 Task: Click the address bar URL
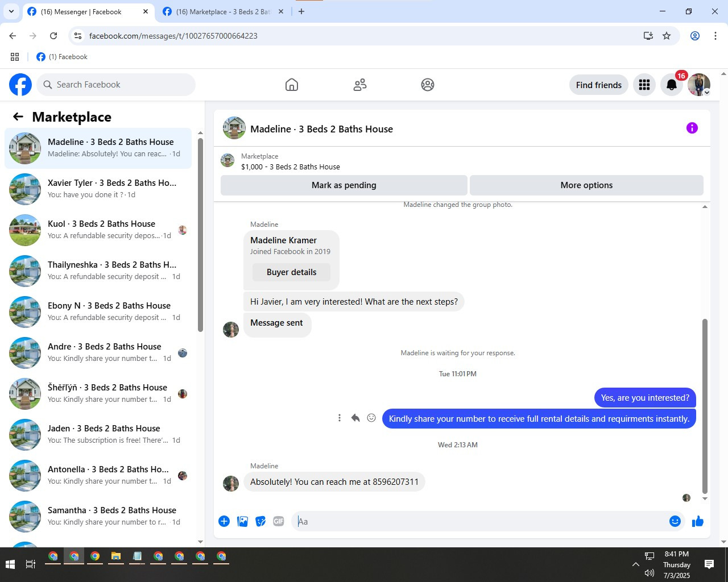[x=173, y=36]
